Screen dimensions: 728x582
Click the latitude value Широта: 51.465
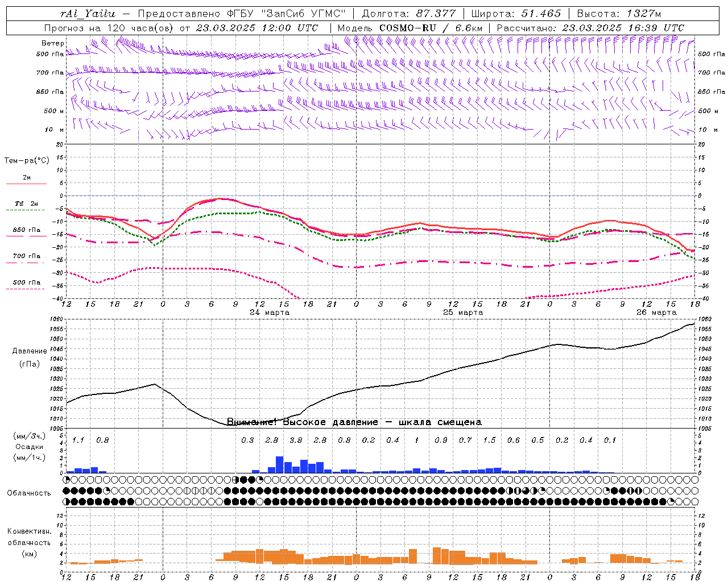coord(516,14)
